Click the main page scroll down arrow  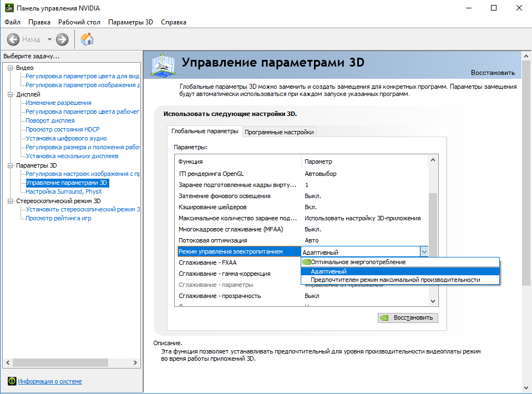526,388
